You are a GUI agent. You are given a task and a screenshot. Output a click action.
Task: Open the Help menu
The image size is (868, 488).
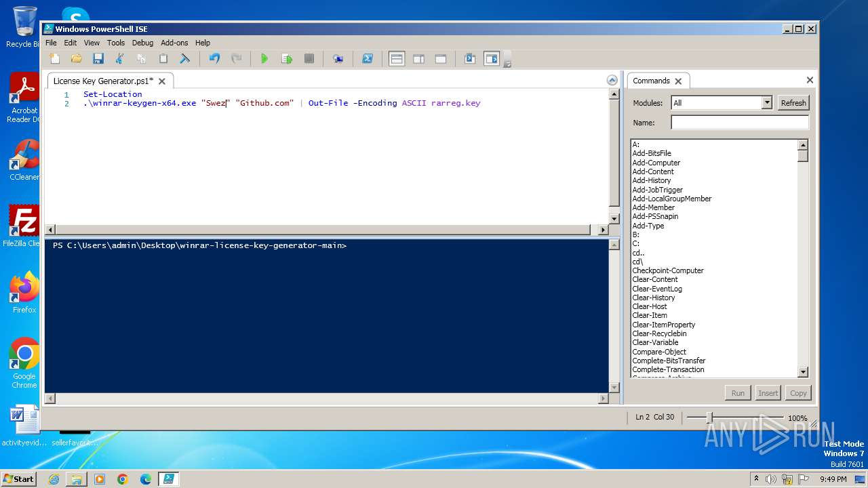pos(203,43)
